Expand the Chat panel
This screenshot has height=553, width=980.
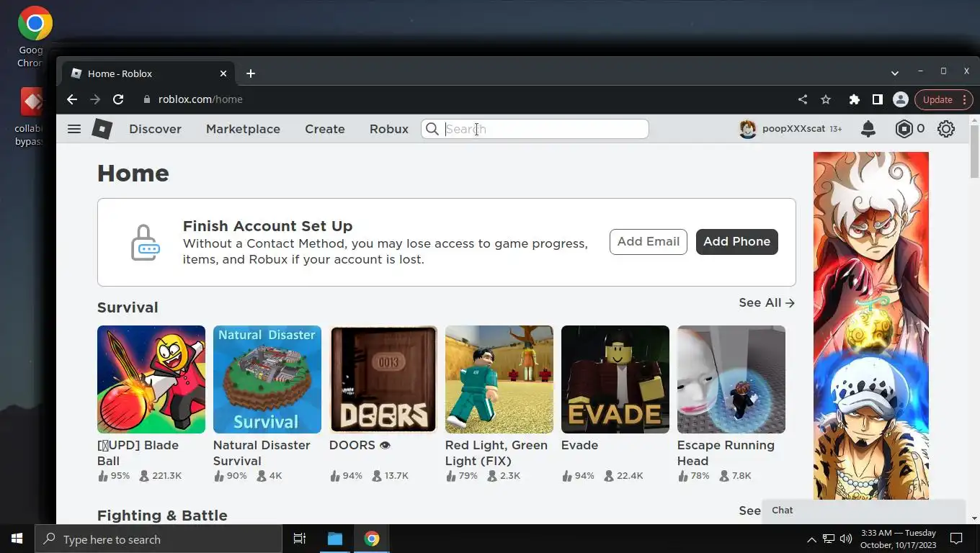tap(863, 511)
